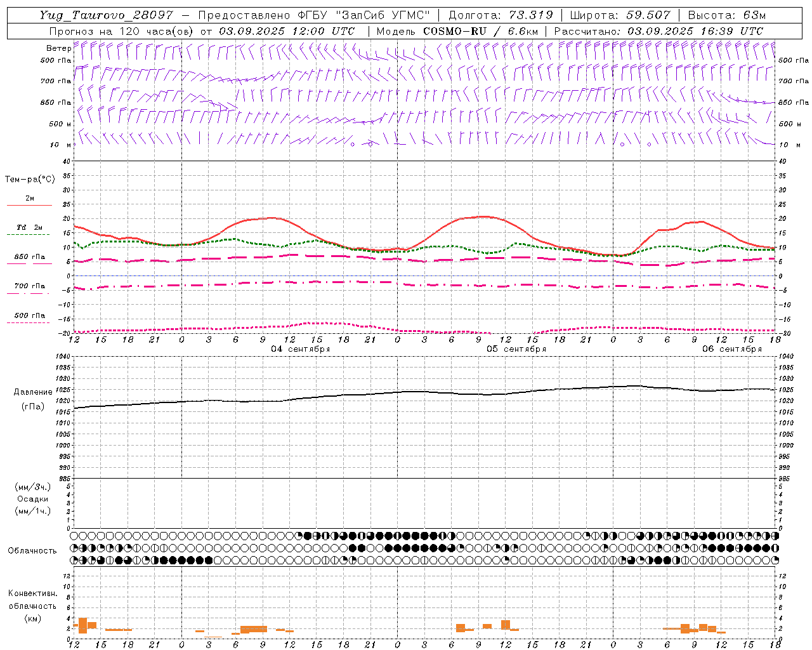
Task: Click the 500 гПа temperature legend entry
Action: (x=29, y=315)
